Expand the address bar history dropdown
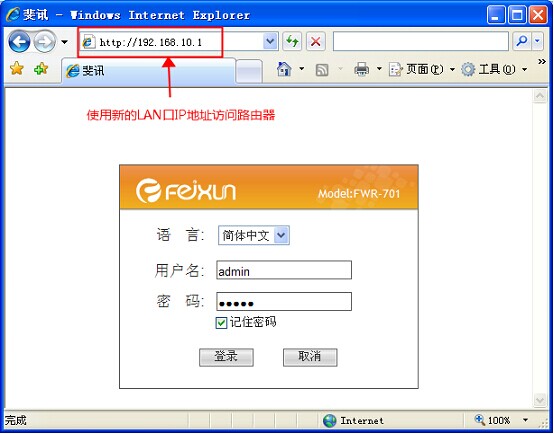The width and height of the screenshot is (554, 434). point(270,41)
